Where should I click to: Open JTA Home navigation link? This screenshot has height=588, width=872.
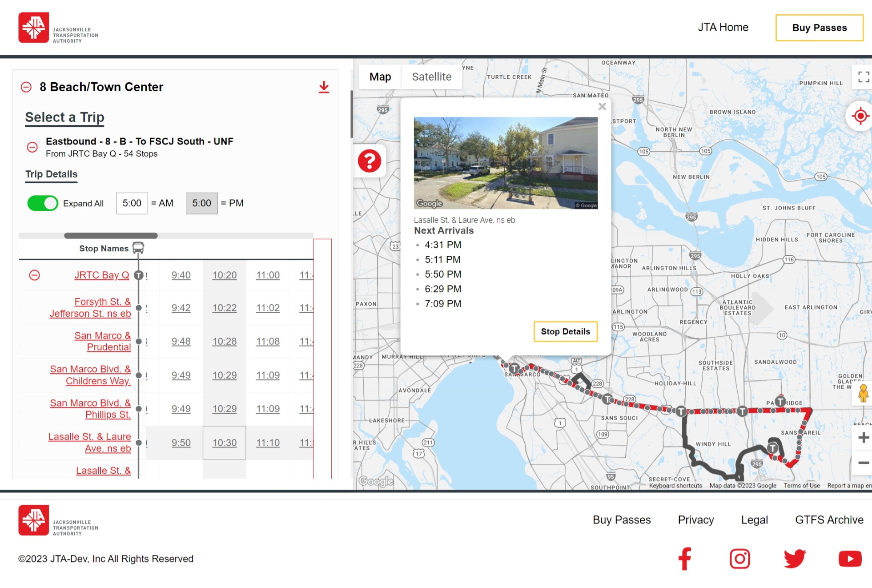point(723,28)
